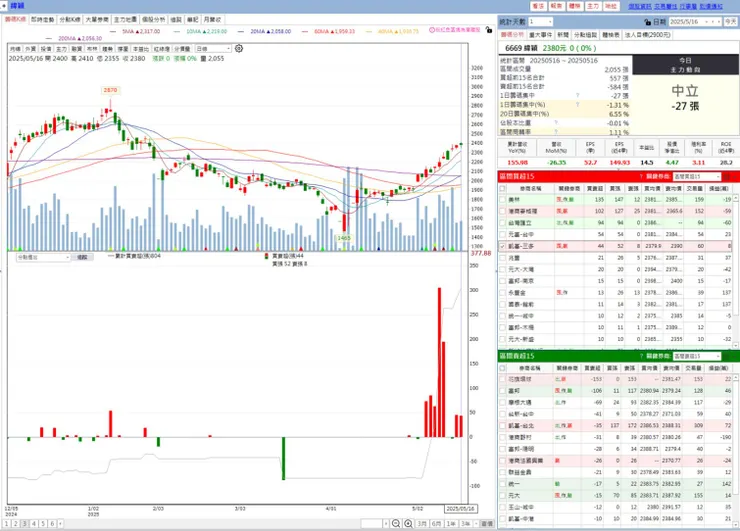This screenshot has width=740, height=531.
Task: Click the bottom-left text input box beside zoom icons
Action: (x=371, y=523)
